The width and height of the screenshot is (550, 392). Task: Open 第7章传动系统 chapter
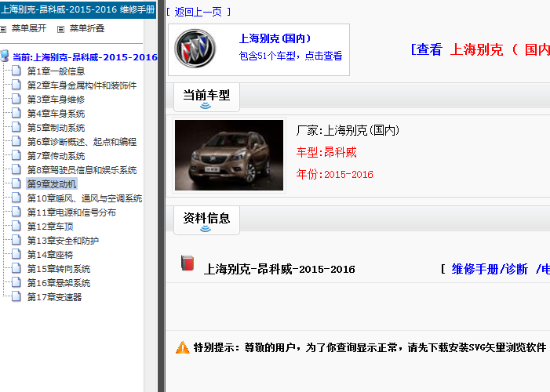click(56, 156)
